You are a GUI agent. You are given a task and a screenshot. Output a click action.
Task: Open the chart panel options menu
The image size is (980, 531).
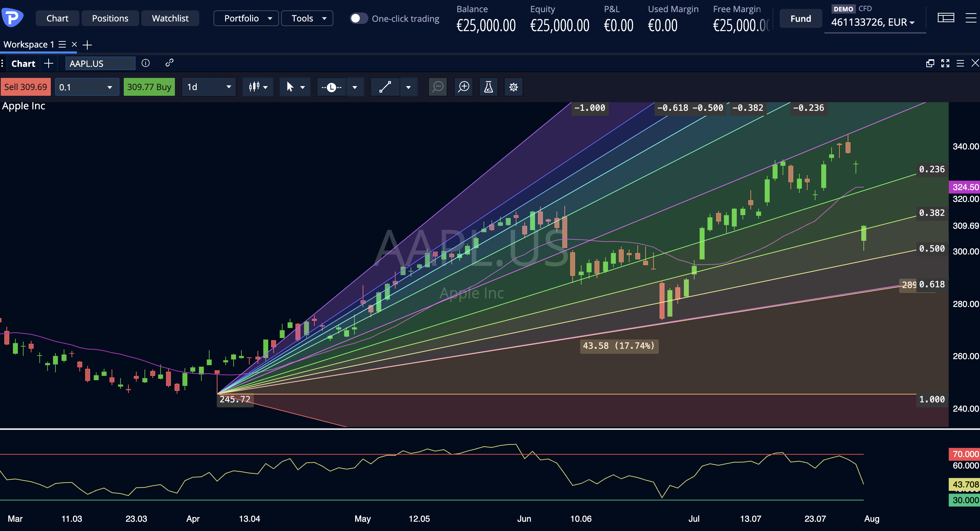click(960, 63)
